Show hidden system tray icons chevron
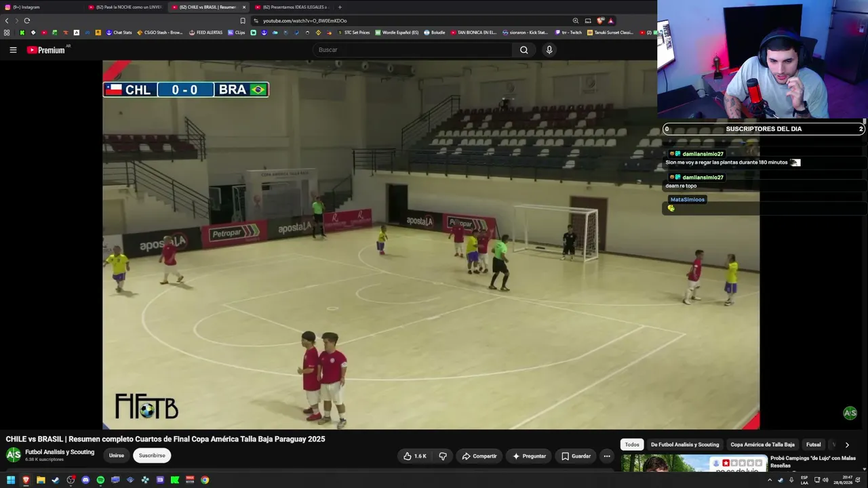 click(x=770, y=480)
